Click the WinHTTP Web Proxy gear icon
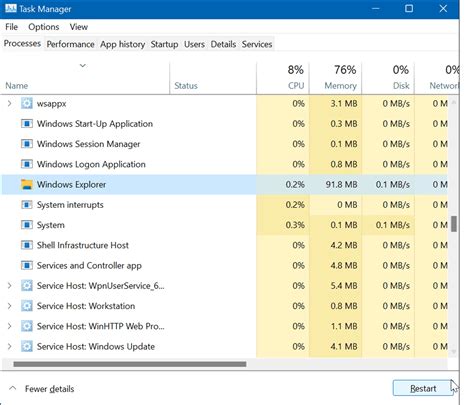The image size is (474, 405). pos(27,326)
